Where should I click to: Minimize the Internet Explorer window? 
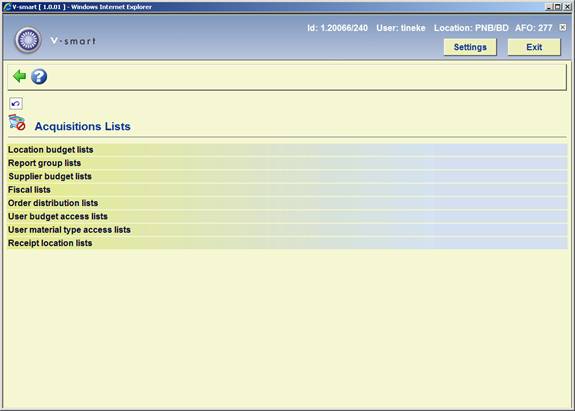coord(549,7)
